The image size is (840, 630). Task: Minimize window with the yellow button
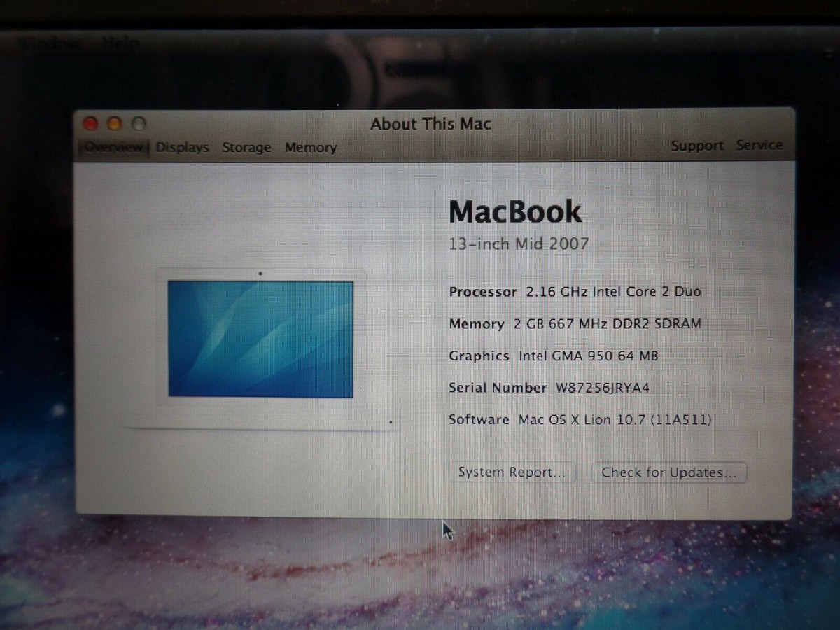click(x=115, y=125)
